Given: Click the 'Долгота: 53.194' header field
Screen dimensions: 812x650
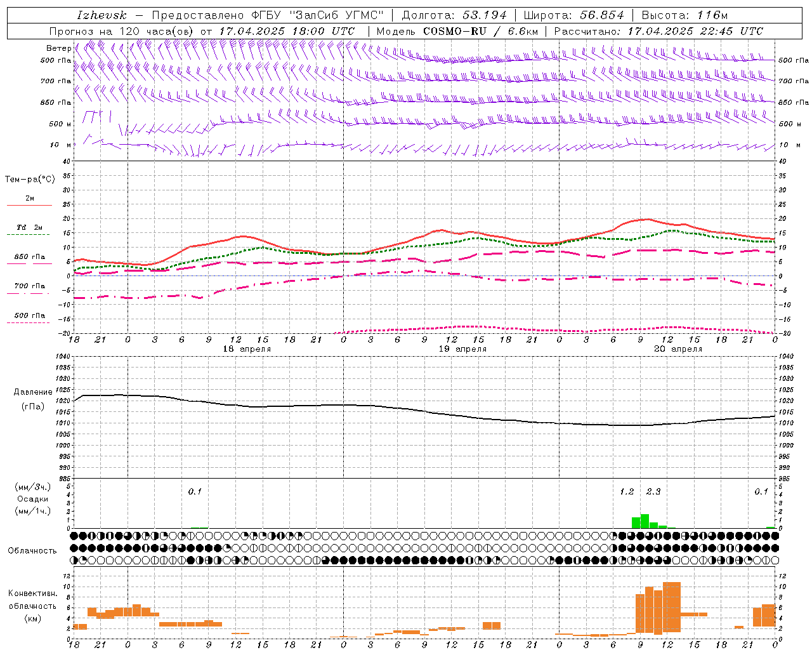Looking at the screenshot, I should pos(454,15).
